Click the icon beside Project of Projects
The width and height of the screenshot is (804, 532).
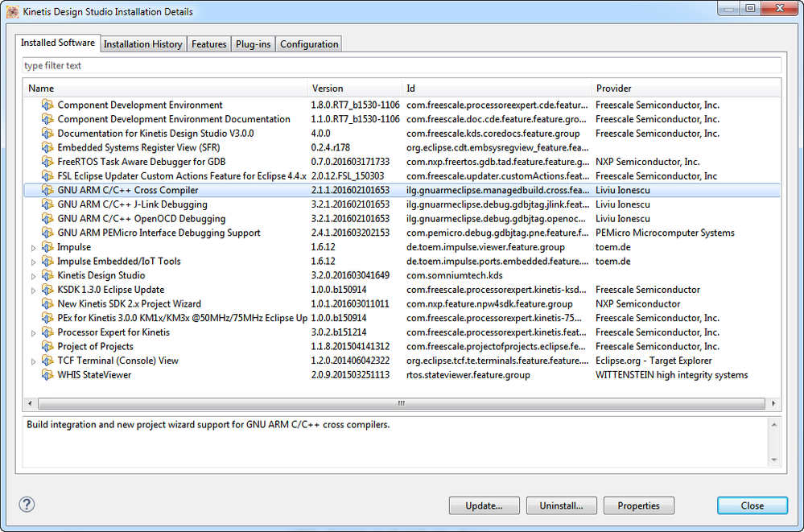pos(47,346)
